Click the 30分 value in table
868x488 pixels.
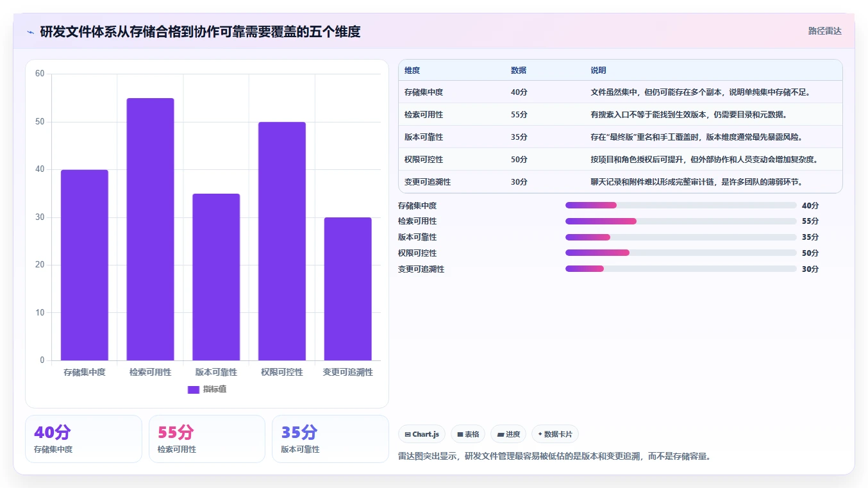coord(519,182)
